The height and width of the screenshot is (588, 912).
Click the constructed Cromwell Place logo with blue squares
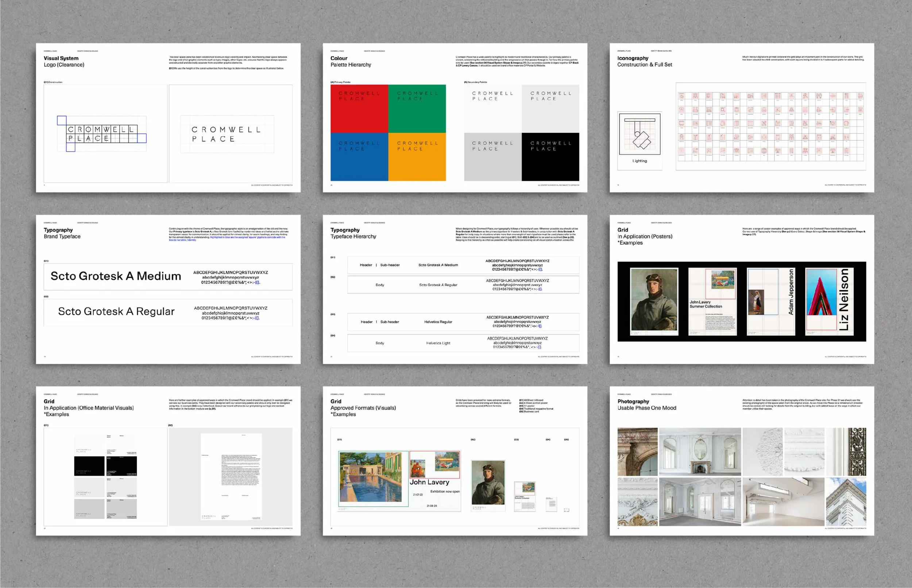pyautogui.click(x=102, y=134)
